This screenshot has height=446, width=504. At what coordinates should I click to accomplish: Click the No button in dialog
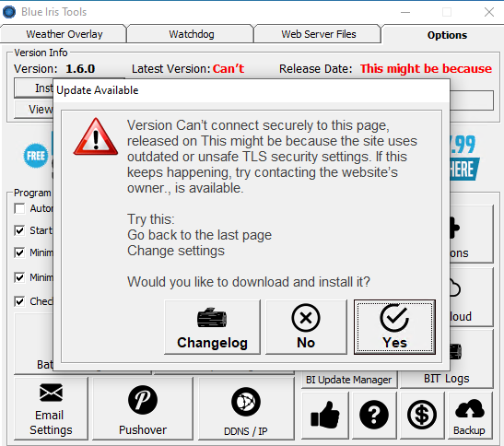click(306, 327)
